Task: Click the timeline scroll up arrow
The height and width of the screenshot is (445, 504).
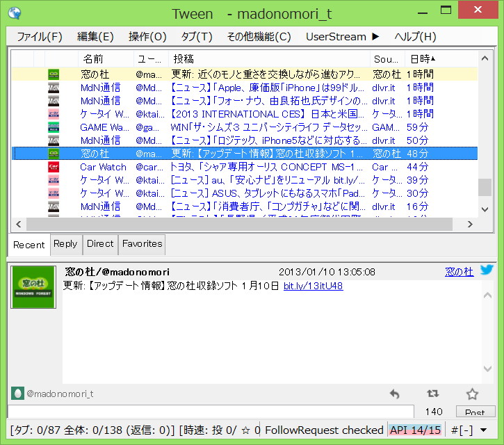Action: pyautogui.click(x=485, y=58)
